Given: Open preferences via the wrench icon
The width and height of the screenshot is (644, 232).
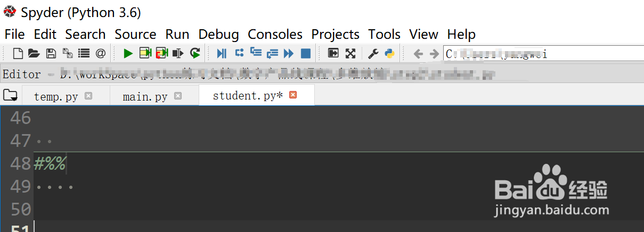Looking at the screenshot, I should tap(373, 53).
